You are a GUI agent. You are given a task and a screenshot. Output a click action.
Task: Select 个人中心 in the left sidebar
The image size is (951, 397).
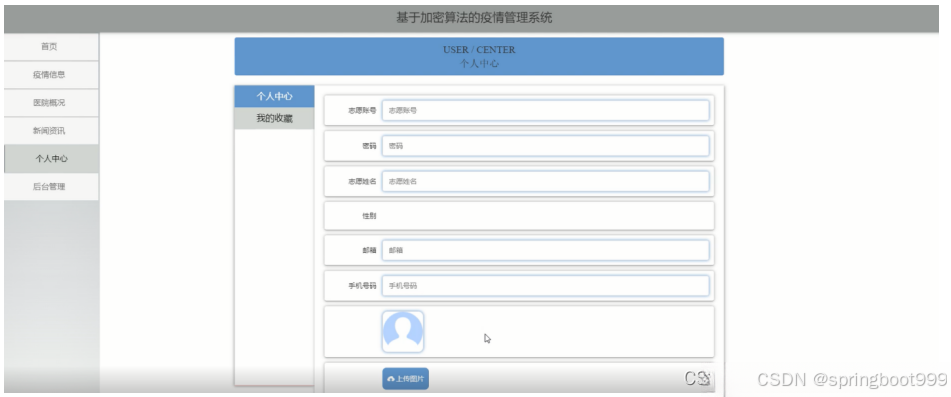coord(51,159)
